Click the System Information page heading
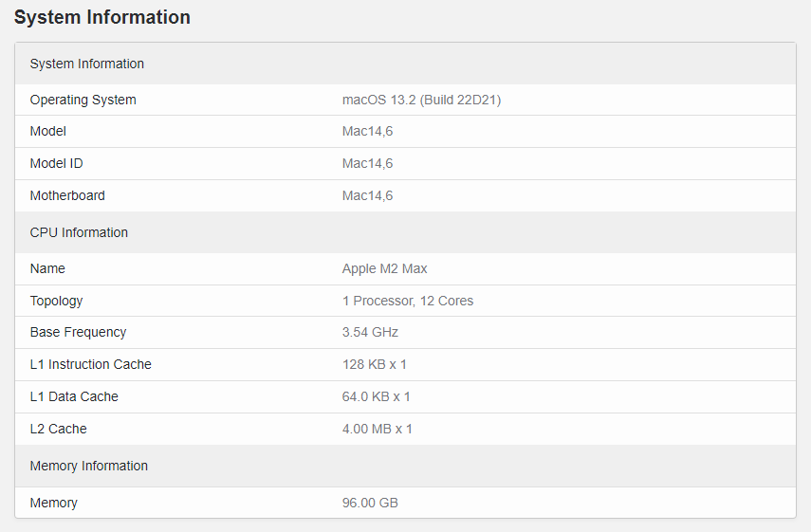This screenshot has width=811, height=532. tap(102, 17)
